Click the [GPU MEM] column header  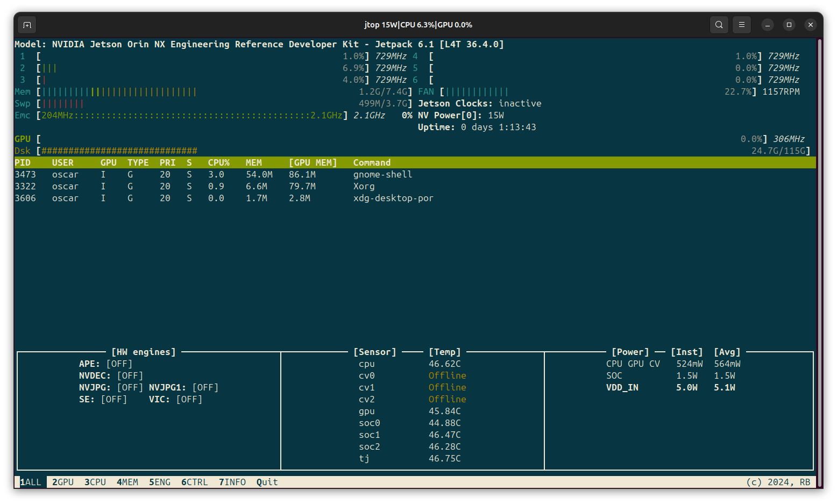[x=313, y=162]
